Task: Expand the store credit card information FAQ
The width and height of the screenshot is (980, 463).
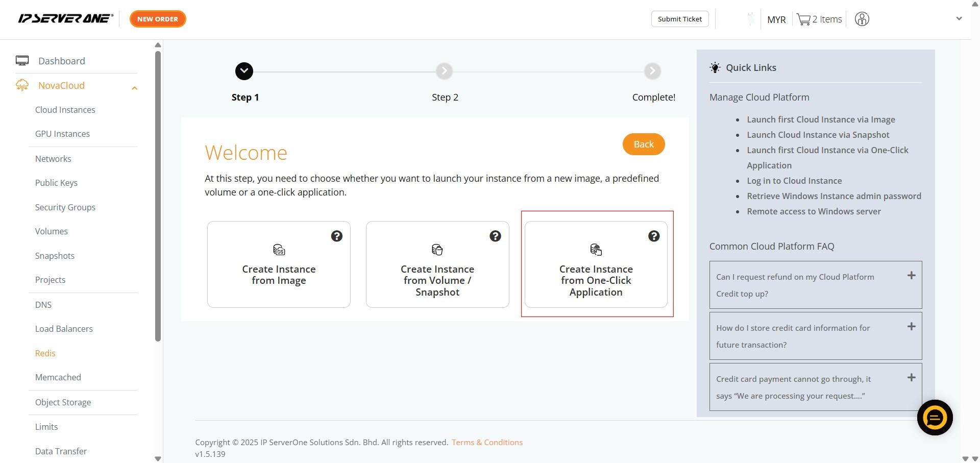Action: point(911,327)
